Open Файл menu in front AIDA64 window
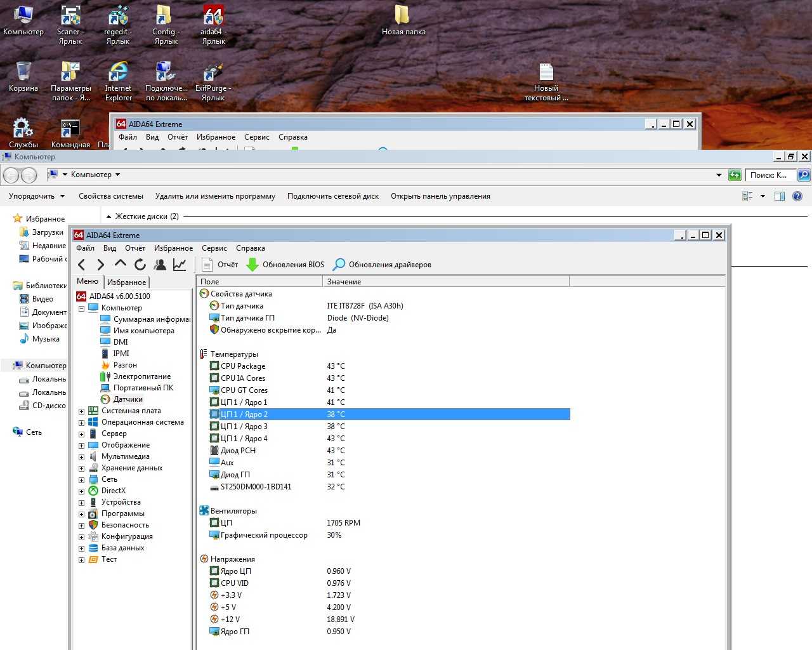This screenshot has width=812, height=650. (x=86, y=248)
